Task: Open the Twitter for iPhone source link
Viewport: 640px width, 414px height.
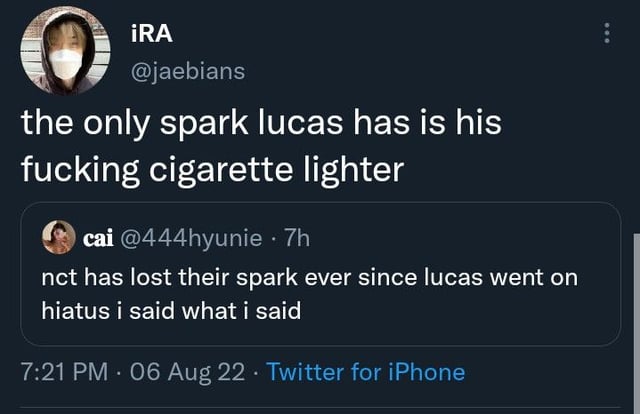Action: click(x=366, y=372)
